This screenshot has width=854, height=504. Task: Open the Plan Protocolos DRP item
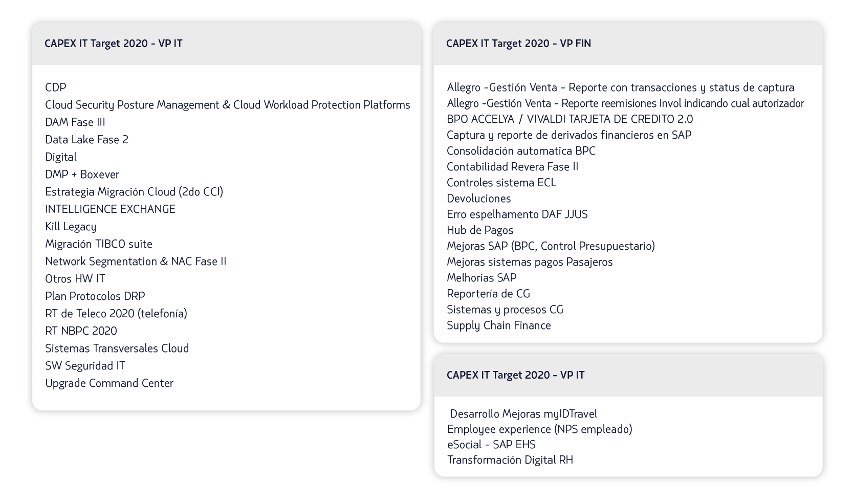[95, 296]
